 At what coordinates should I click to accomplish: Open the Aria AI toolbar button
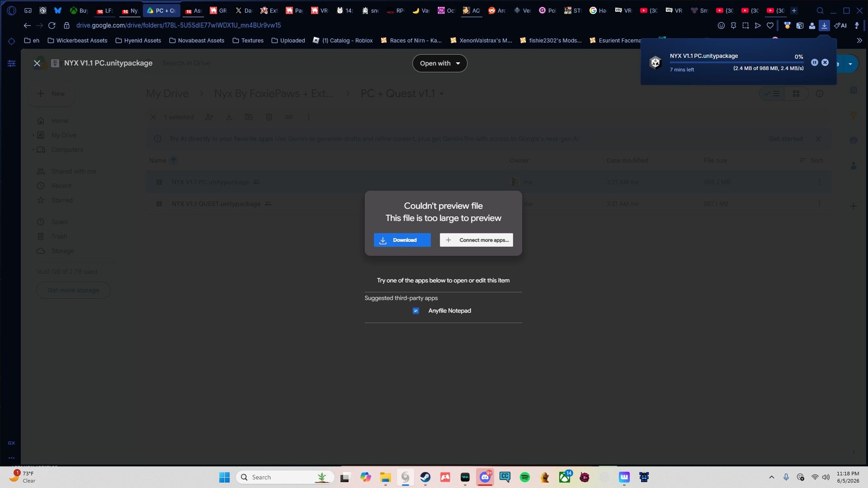point(840,26)
